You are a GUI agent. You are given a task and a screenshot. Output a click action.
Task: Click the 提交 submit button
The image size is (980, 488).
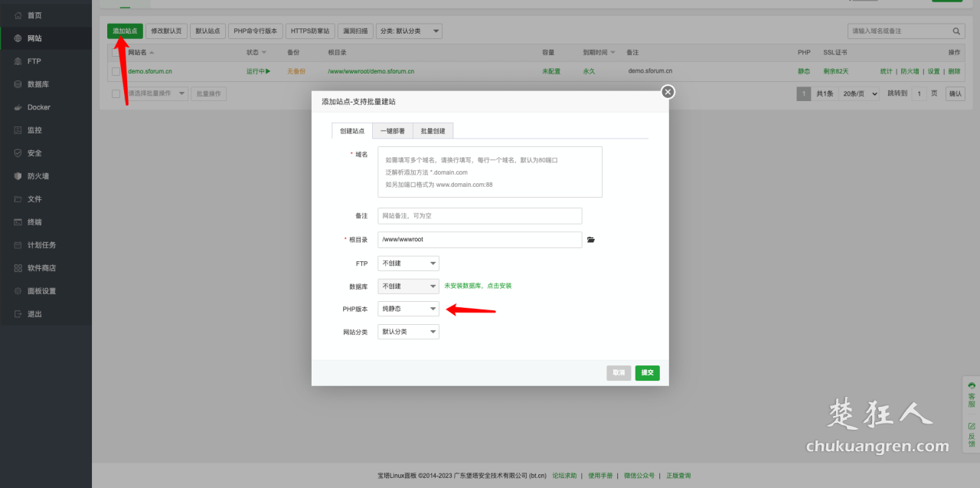(x=647, y=372)
